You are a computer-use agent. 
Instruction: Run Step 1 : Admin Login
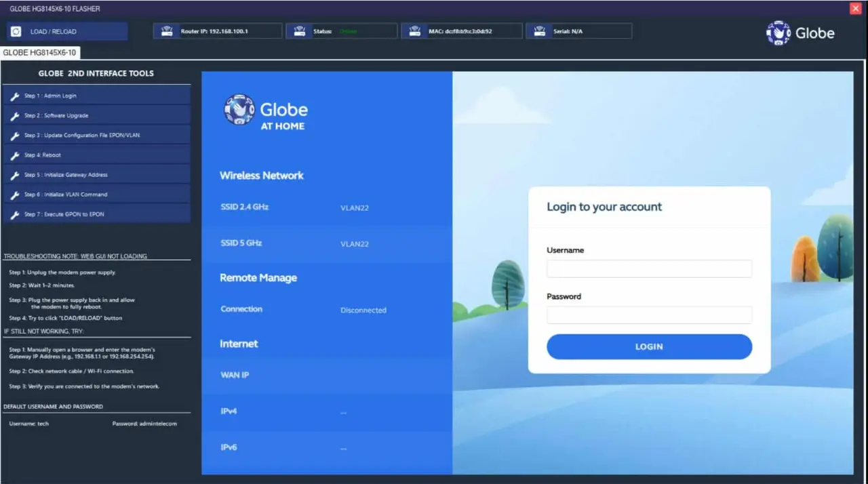click(96, 96)
